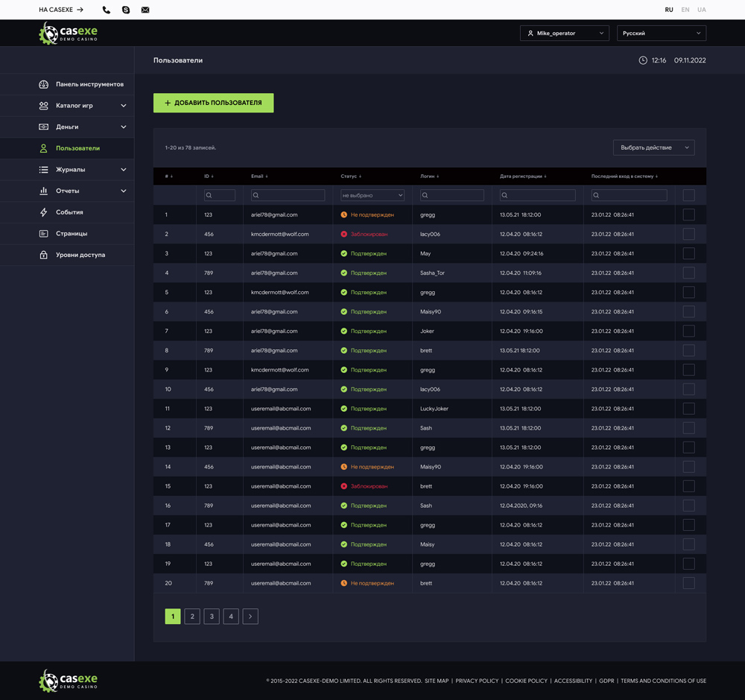This screenshot has width=745, height=700.
Task: Go to page 3 of users
Action: [212, 617]
